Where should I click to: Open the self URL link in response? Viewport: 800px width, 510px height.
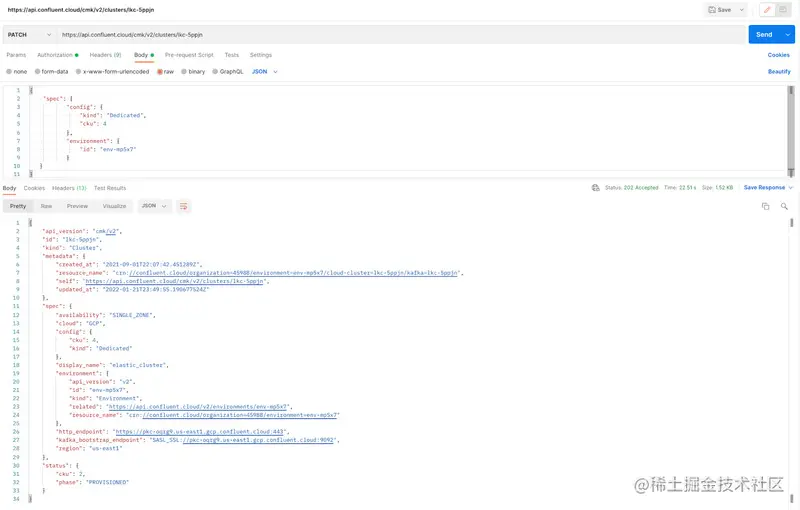click(x=174, y=281)
